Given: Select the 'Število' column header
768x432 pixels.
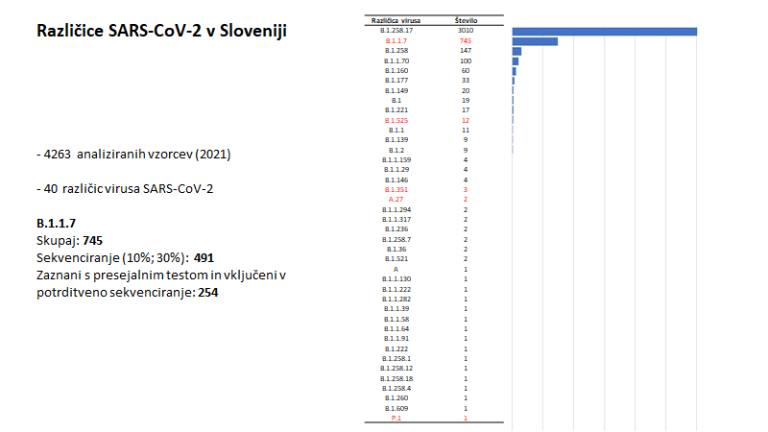Looking at the screenshot, I should [x=465, y=21].
